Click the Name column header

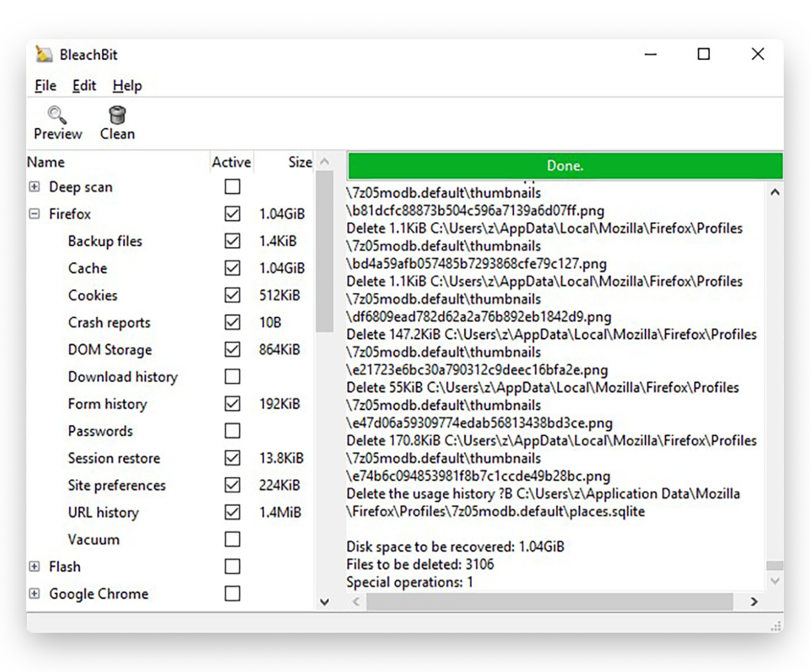(x=46, y=162)
